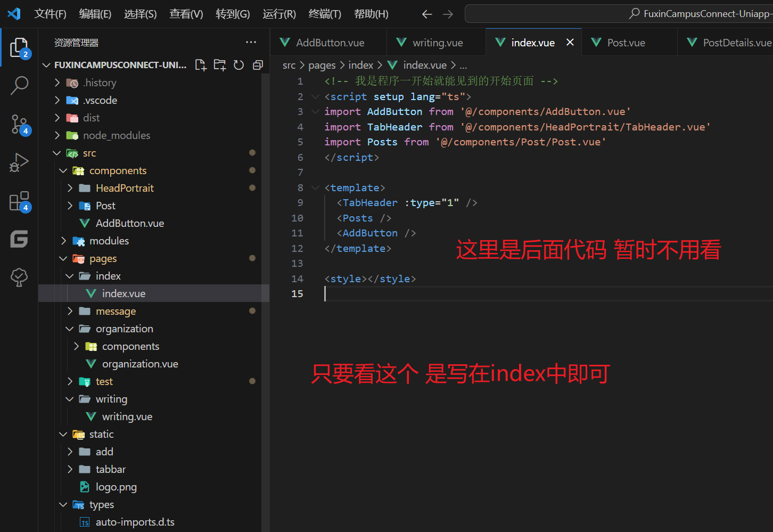Click the pages breadcrumb segment
Image resolution: width=773 pixels, height=532 pixels.
click(x=322, y=65)
